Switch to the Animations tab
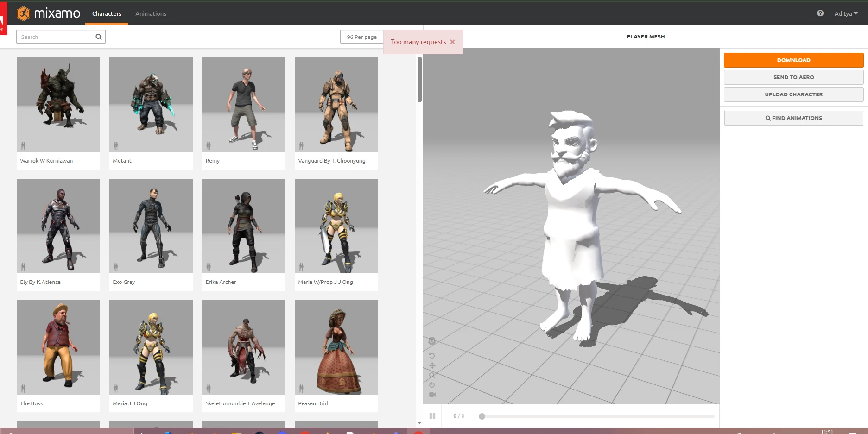This screenshot has width=868, height=434. [151, 13]
